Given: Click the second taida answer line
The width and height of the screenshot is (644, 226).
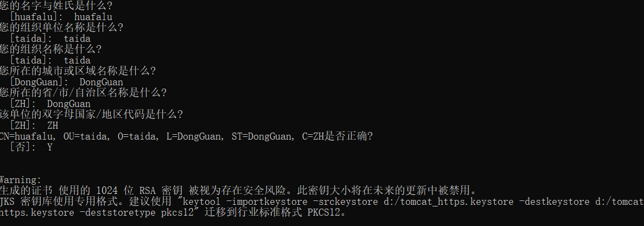Looking at the screenshot, I should click(50, 60).
